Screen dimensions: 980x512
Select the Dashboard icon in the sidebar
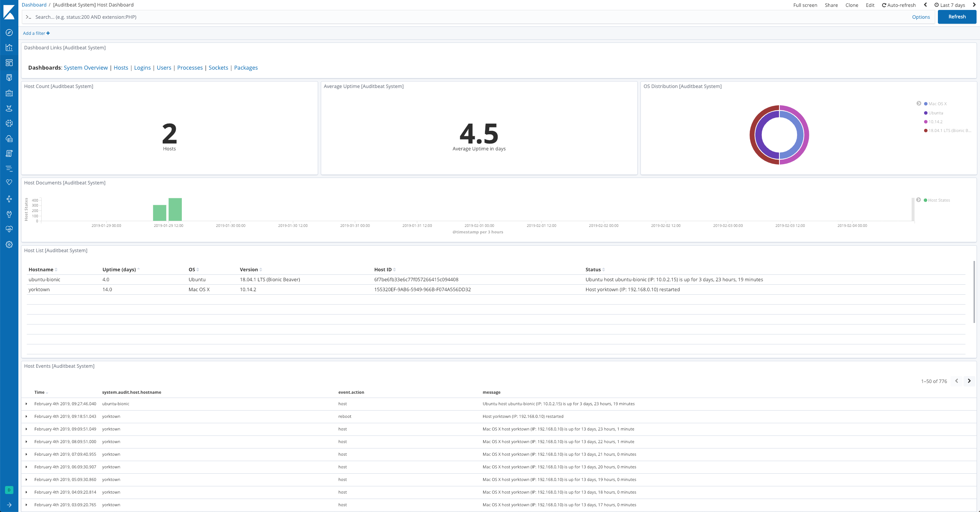pos(9,62)
